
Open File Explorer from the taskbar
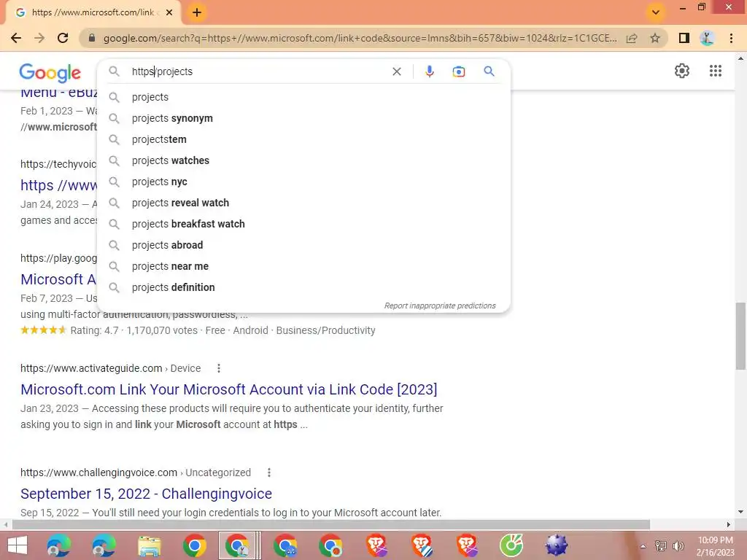(149, 545)
